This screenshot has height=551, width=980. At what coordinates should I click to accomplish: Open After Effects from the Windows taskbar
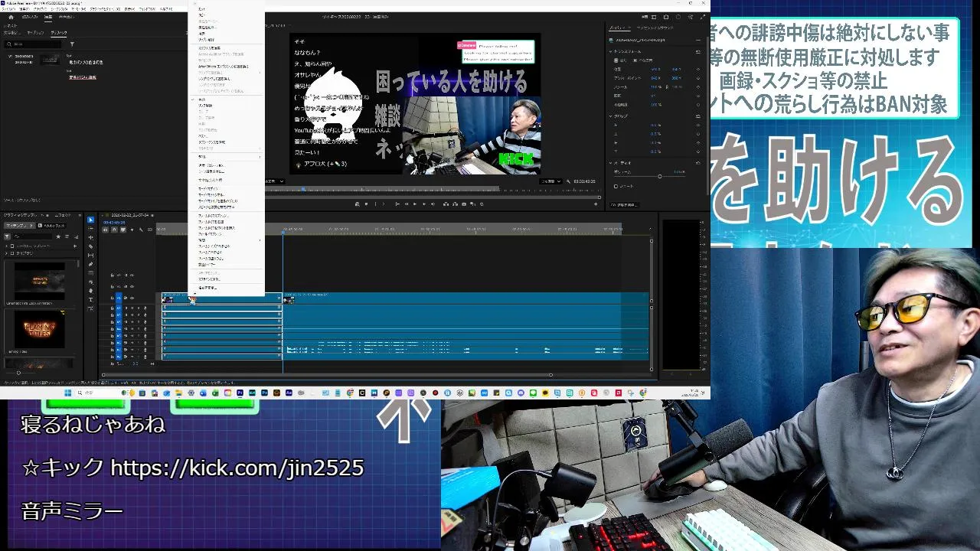point(289,393)
